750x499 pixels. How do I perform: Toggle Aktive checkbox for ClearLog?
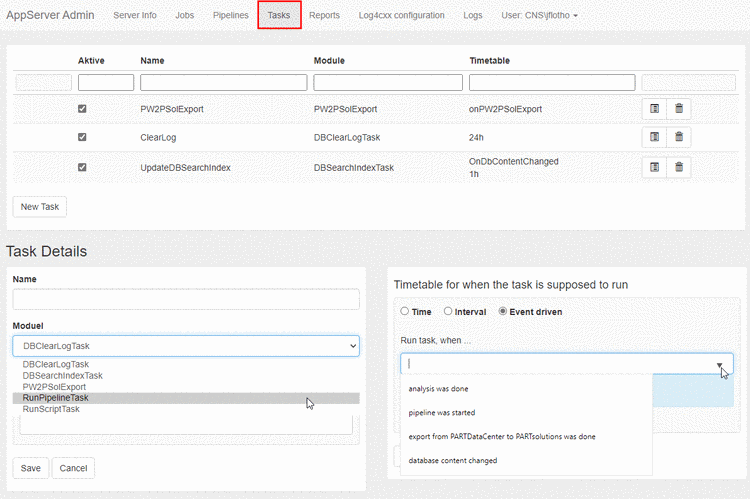(82, 137)
